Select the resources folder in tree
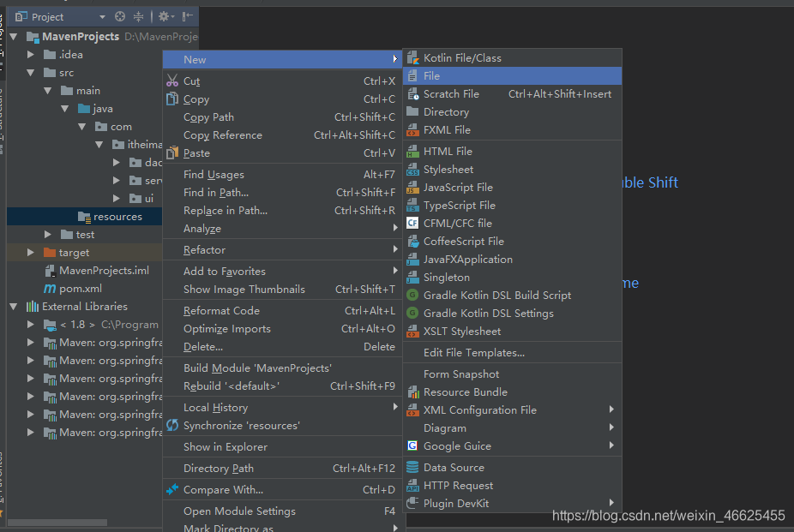The width and height of the screenshot is (794, 532). coord(85,217)
